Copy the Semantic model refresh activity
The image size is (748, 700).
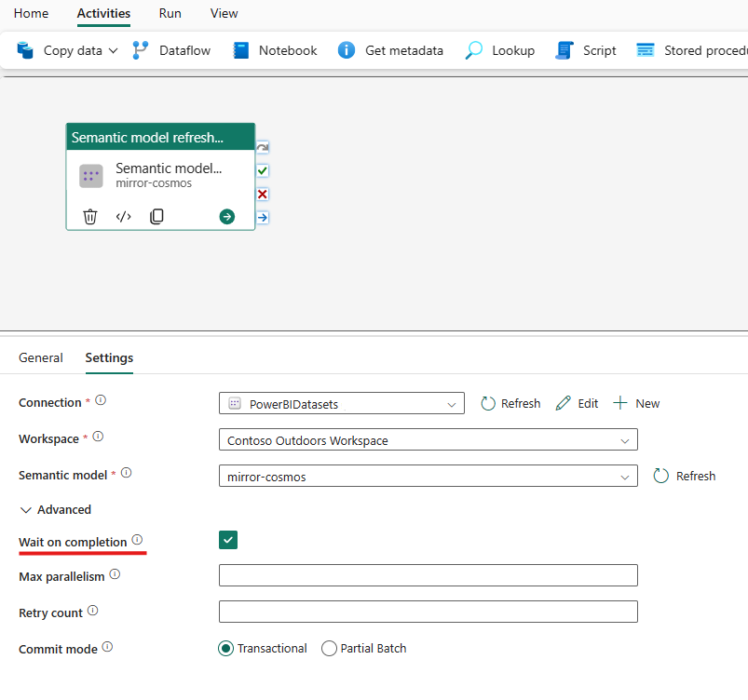(x=156, y=216)
